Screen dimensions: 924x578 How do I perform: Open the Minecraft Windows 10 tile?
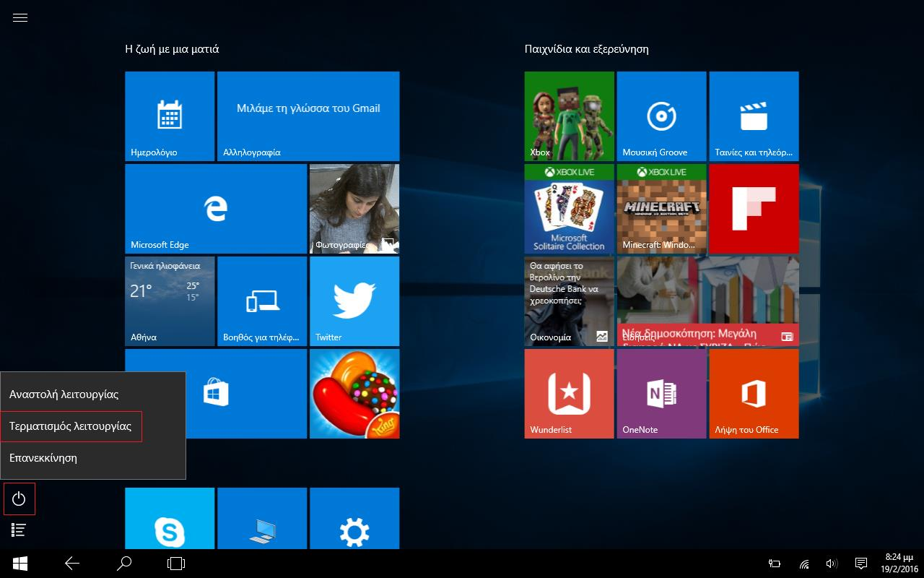click(x=662, y=209)
